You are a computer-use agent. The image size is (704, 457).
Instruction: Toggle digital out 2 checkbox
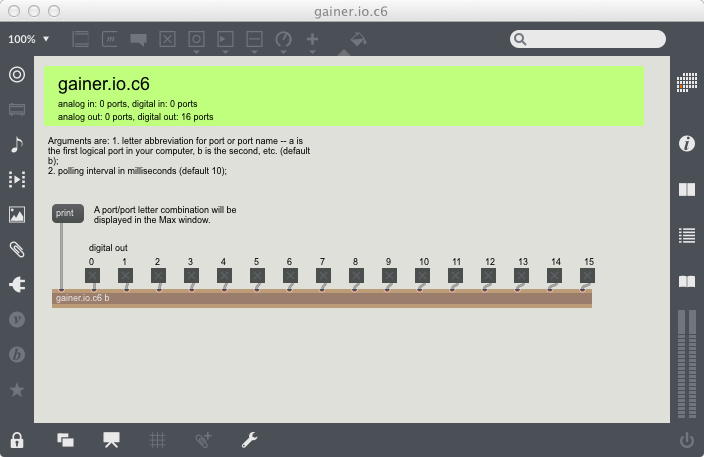click(x=158, y=276)
